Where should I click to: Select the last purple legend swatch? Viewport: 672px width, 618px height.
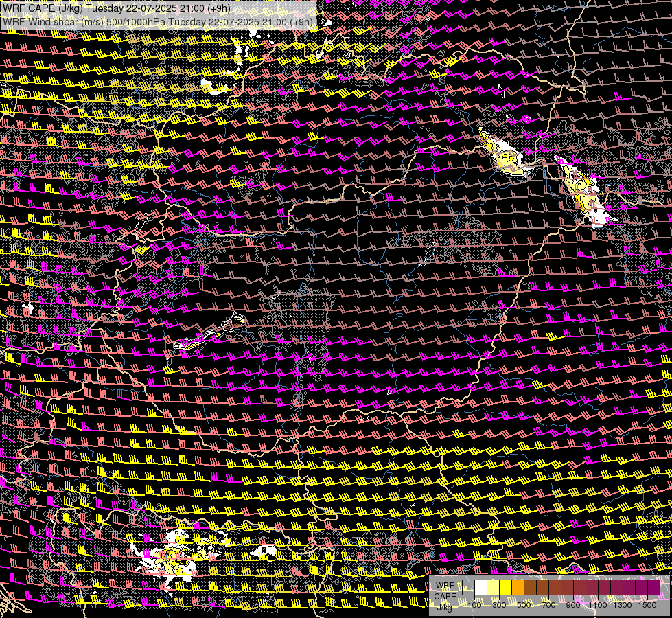654,588
